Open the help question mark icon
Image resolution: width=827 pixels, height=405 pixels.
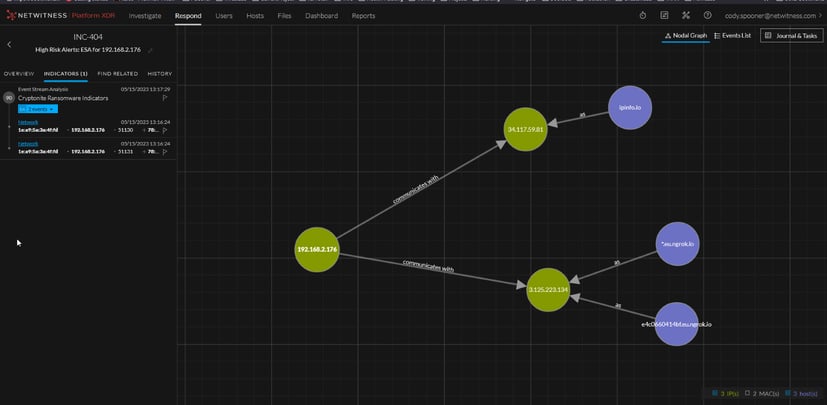pos(707,16)
